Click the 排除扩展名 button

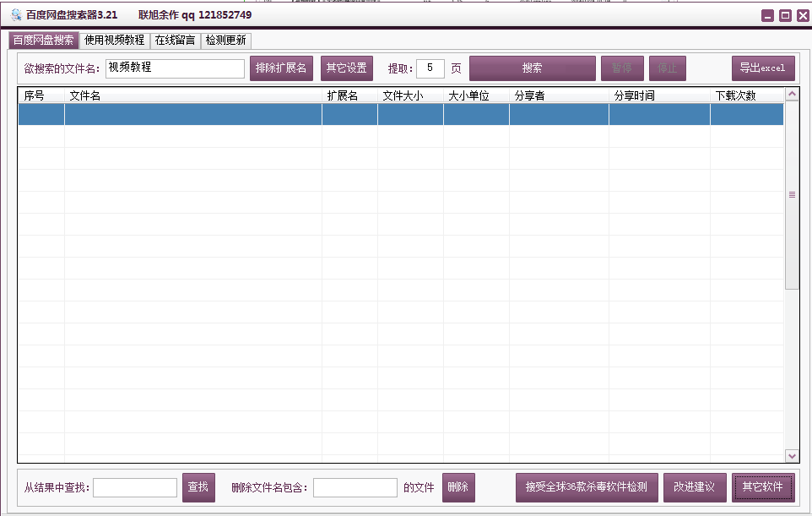tap(281, 68)
